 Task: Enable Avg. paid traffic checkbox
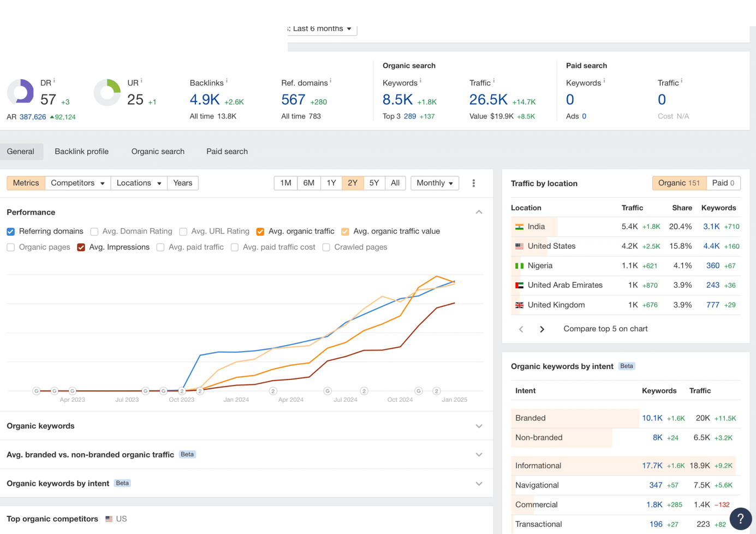pos(160,247)
